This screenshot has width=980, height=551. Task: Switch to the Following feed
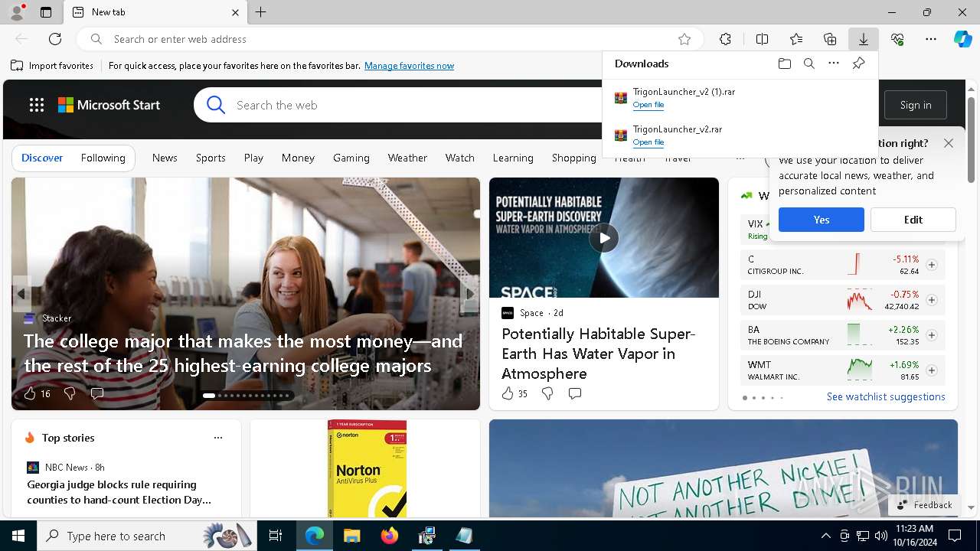pos(103,158)
